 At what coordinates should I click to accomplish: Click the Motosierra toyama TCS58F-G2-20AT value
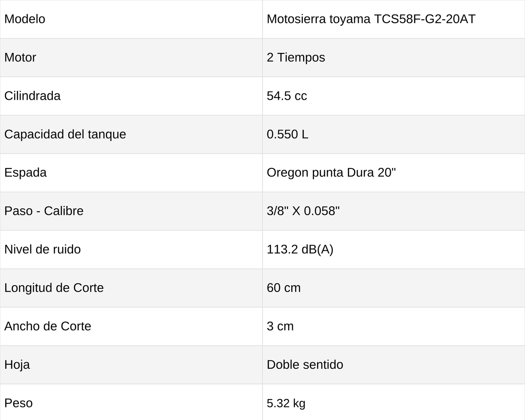371,19
